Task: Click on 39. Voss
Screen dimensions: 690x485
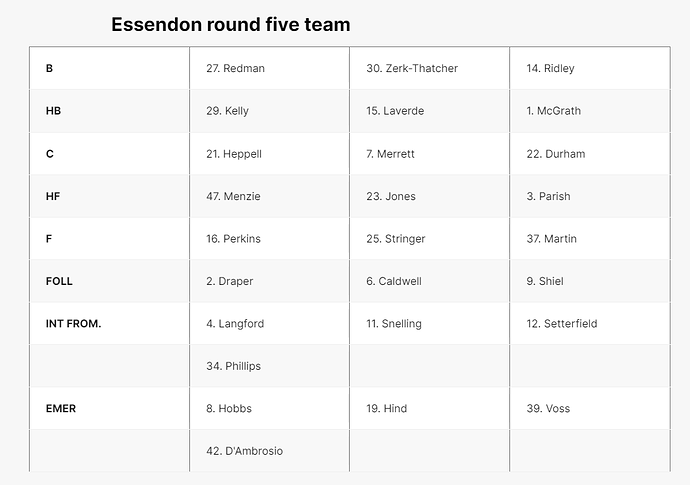Action: pyautogui.click(x=548, y=408)
